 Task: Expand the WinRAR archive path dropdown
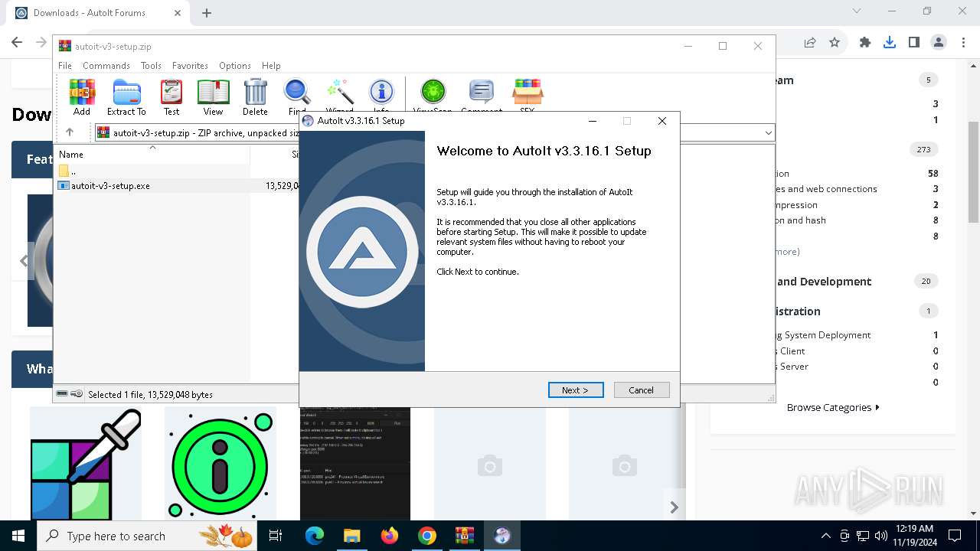pos(769,132)
